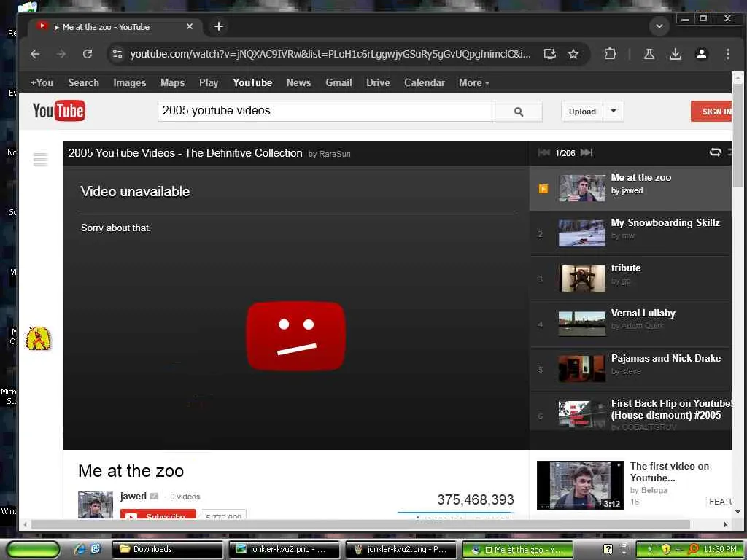This screenshot has height=560, width=747.
Task: Play My Snowboarding Skillz from playlist
Action: coord(630,234)
